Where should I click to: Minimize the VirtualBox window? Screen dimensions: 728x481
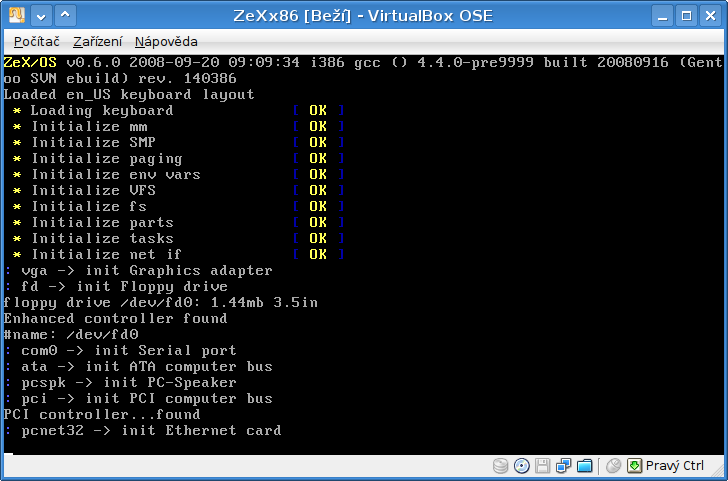click(663, 16)
